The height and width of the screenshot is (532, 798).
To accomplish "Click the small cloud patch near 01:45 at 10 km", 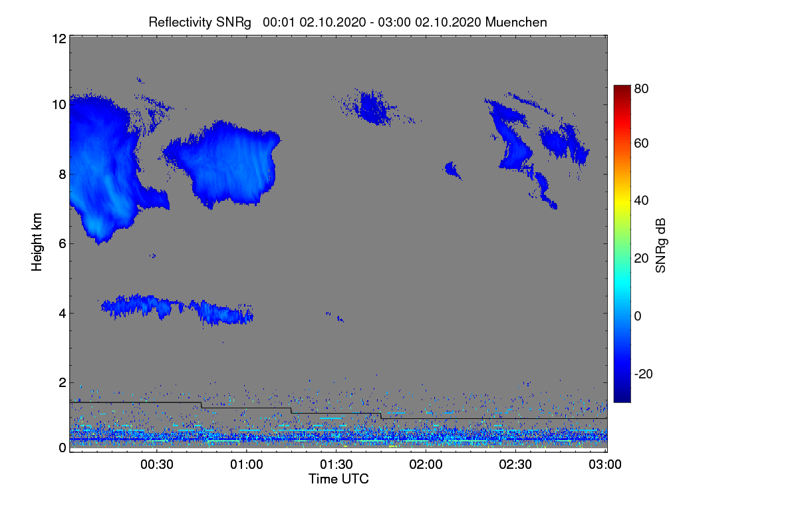I will 373,106.
